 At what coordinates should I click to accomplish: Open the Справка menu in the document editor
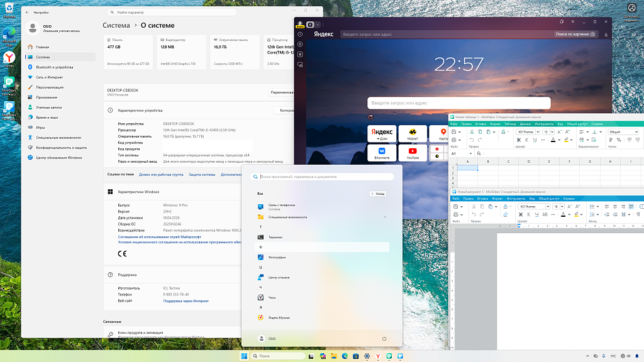[569, 199]
